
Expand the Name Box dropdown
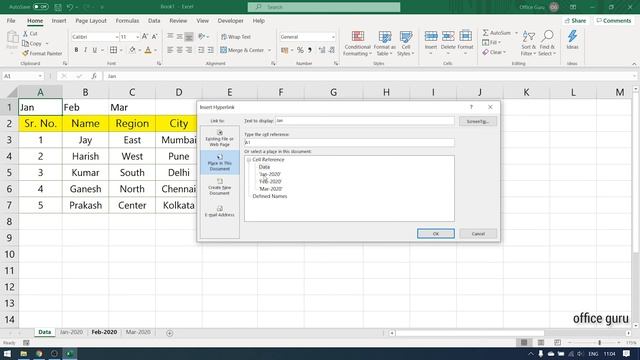tap(40, 76)
